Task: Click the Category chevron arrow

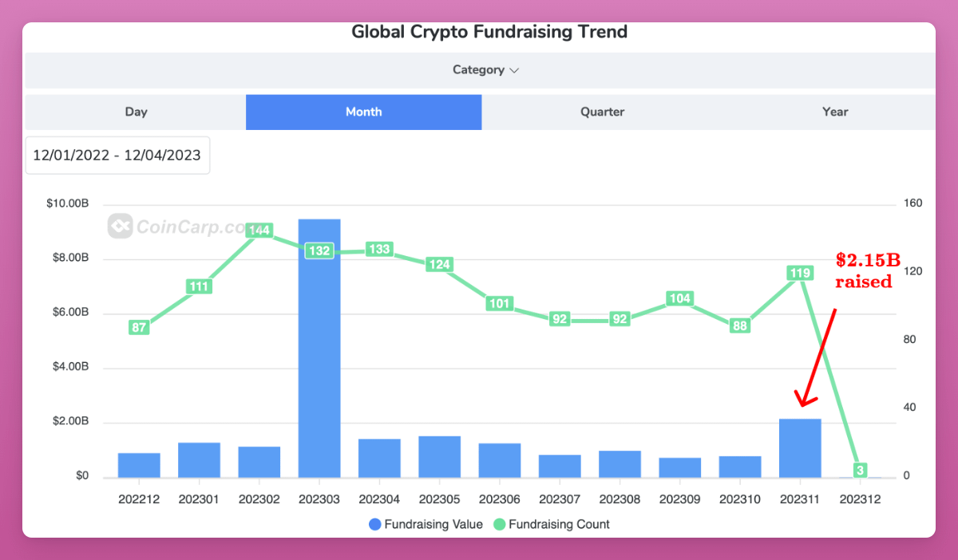Action: click(x=514, y=70)
